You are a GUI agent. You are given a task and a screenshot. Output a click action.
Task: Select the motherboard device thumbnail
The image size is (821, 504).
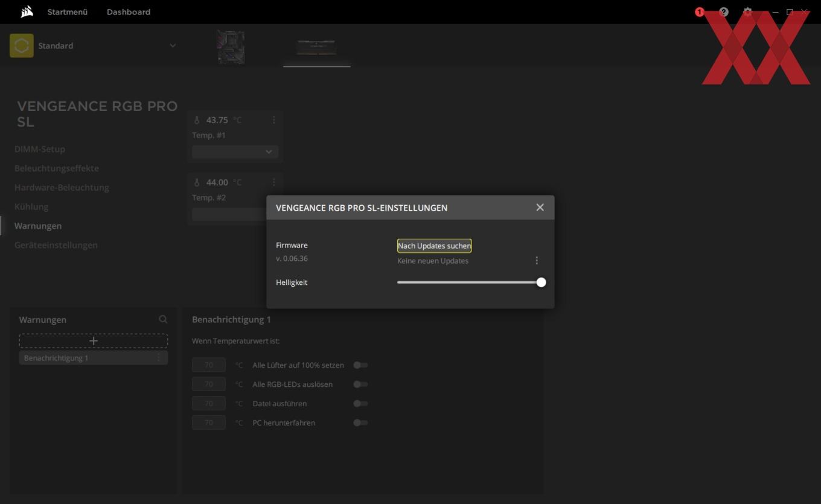coord(231,47)
